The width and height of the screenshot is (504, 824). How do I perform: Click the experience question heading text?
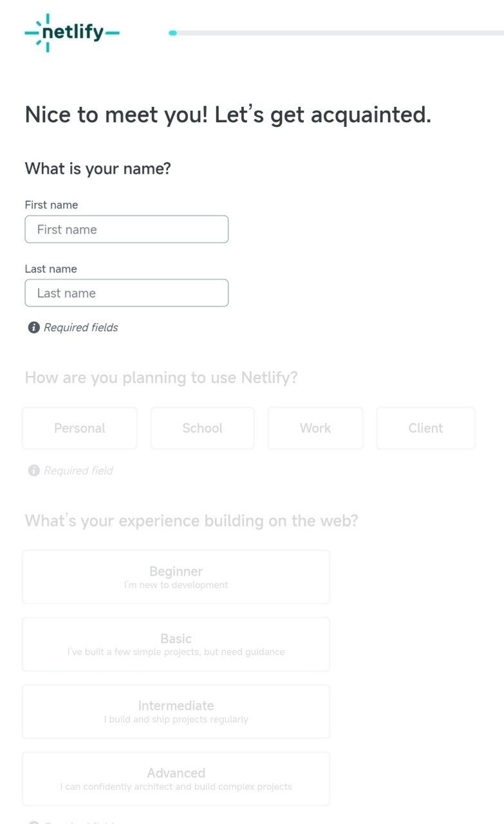click(x=191, y=520)
